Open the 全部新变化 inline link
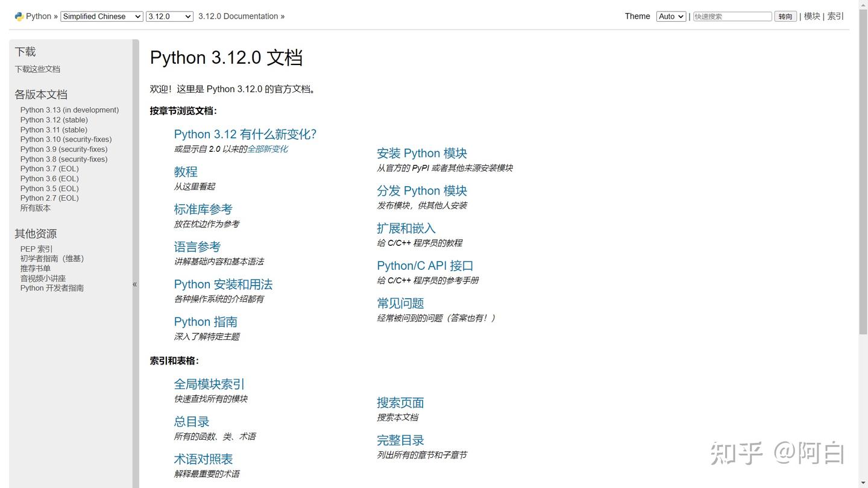The height and width of the screenshot is (488, 868). [268, 149]
